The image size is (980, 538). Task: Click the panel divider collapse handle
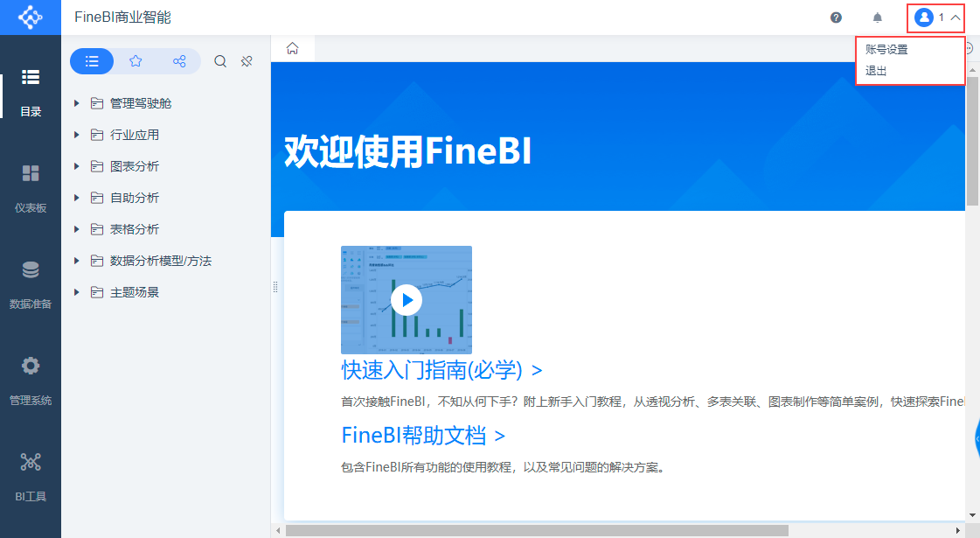pos(275,287)
